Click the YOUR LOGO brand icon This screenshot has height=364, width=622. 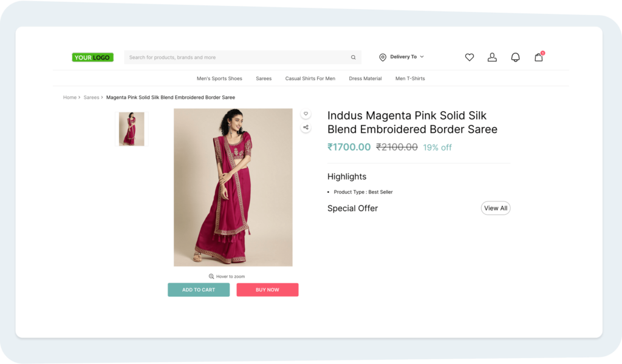tap(93, 58)
